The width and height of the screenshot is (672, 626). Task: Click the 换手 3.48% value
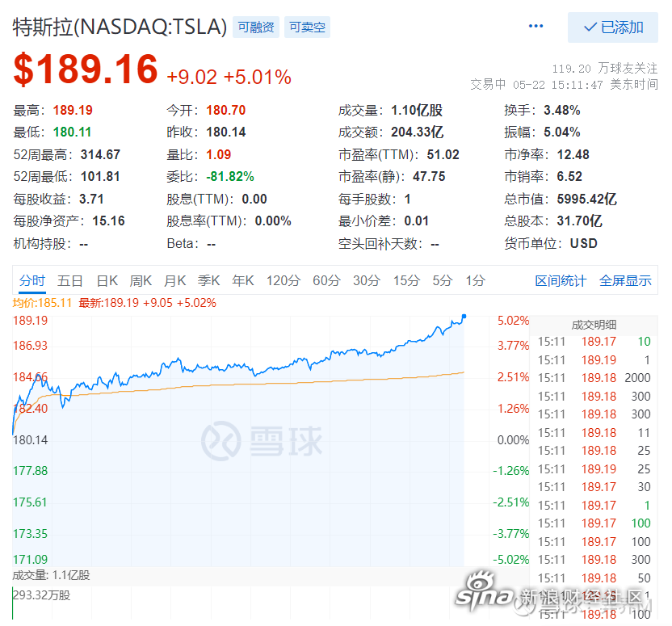[x=562, y=110]
